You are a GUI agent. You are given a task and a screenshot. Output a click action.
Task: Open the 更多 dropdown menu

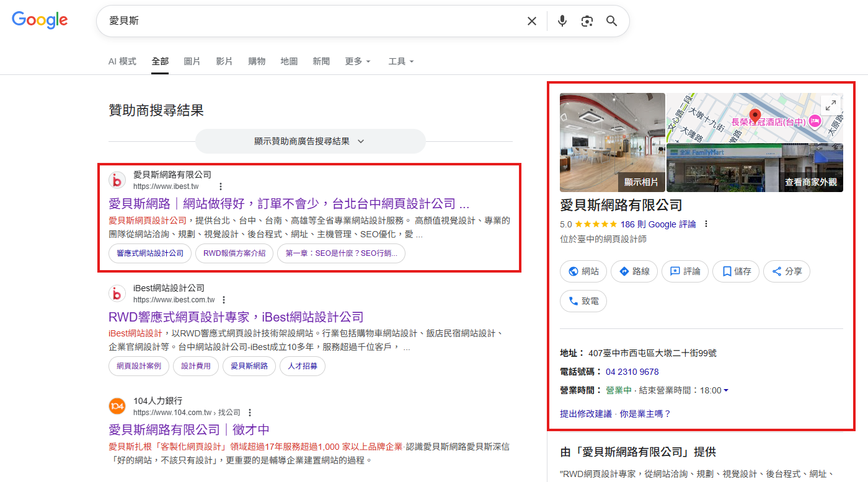click(358, 61)
